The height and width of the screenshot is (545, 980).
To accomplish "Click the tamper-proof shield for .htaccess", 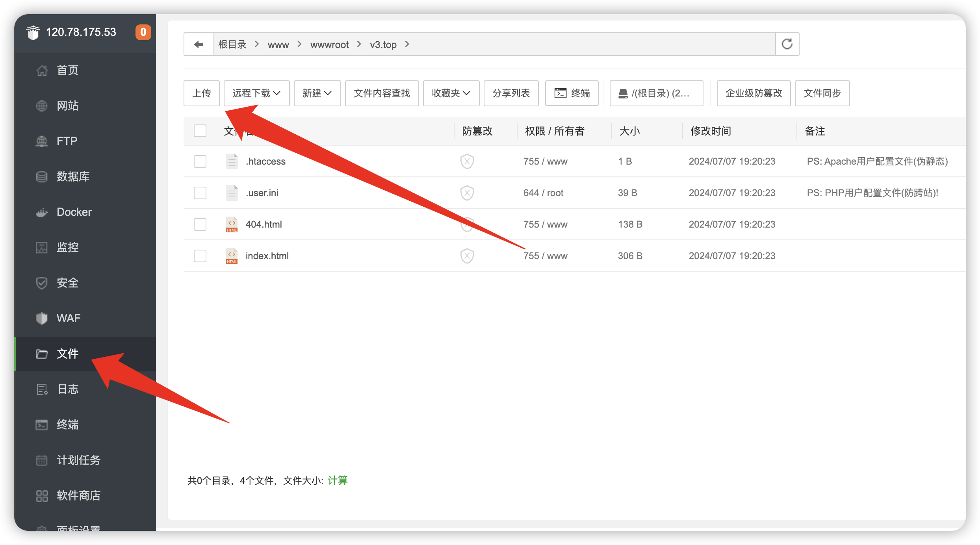I will tap(467, 161).
